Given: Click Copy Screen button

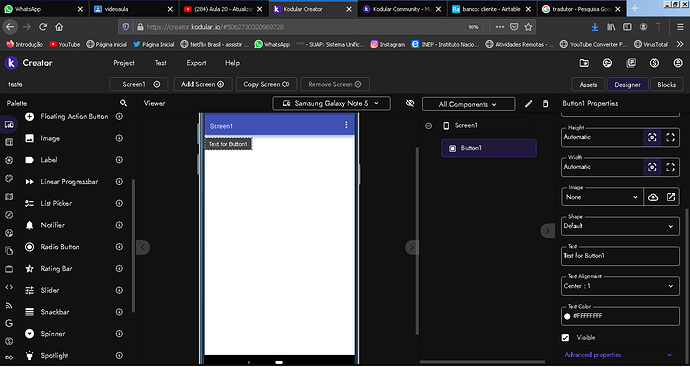Looking at the screenshot, I should coord(266,84).
